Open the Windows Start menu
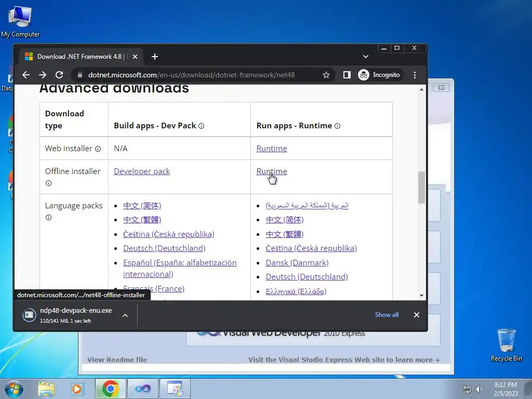Viewport: 532px width, 399px height. pyautogui.click(x=14, y=389)
